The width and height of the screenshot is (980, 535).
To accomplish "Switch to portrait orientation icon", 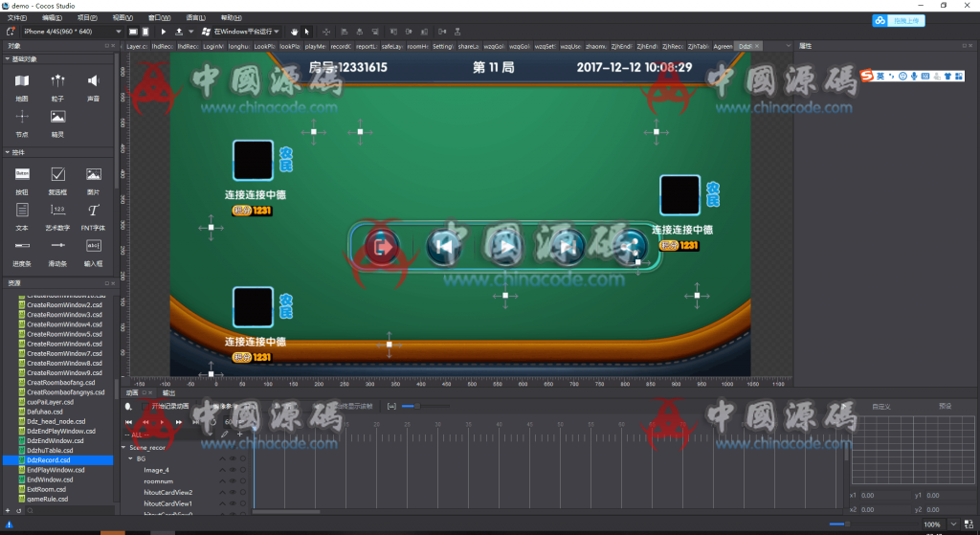I will click(x=145, y=32).
